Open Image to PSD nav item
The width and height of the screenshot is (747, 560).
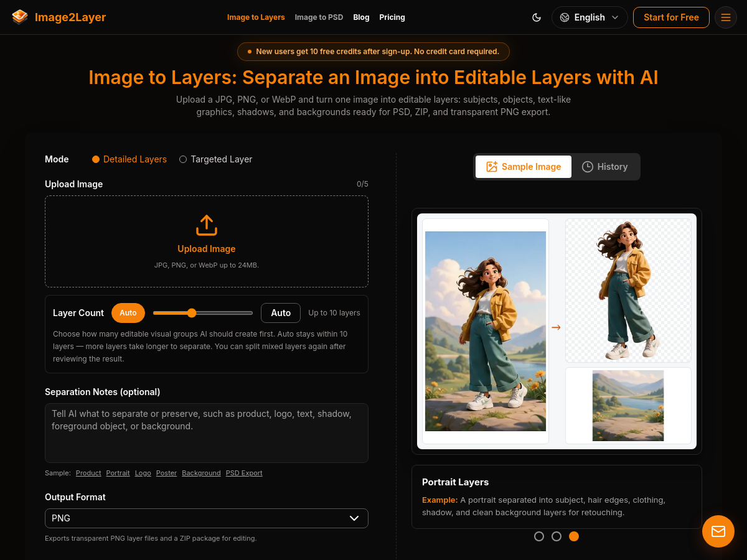[319, 17]
